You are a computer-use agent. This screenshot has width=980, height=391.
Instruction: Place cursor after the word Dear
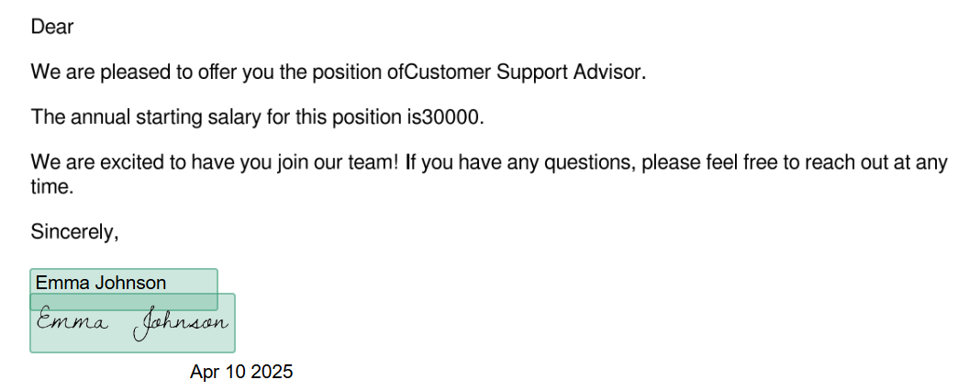click(x=74, y=27)
